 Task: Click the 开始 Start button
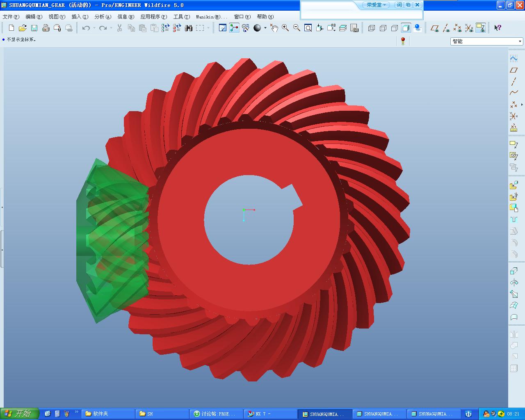(x=19, y=413)
